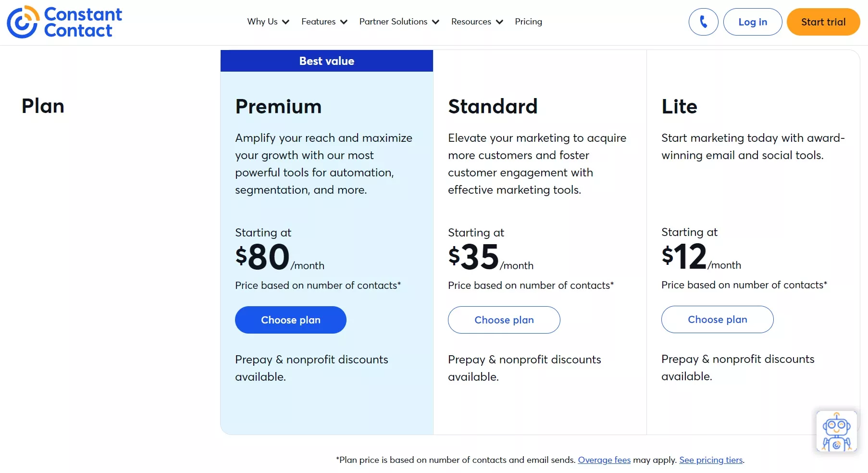Expand the Resources dropdown
The height and width of the screenshot is (473, 868).
476,22
